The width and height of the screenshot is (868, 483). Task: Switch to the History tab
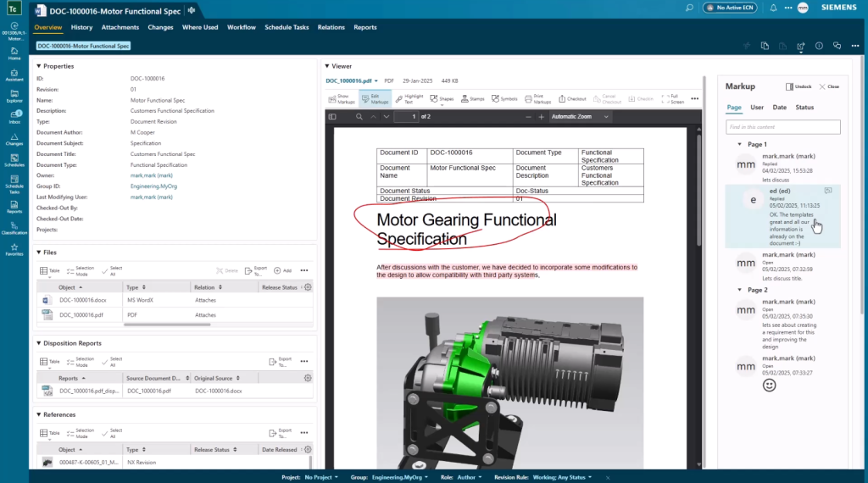coord(81,27)
